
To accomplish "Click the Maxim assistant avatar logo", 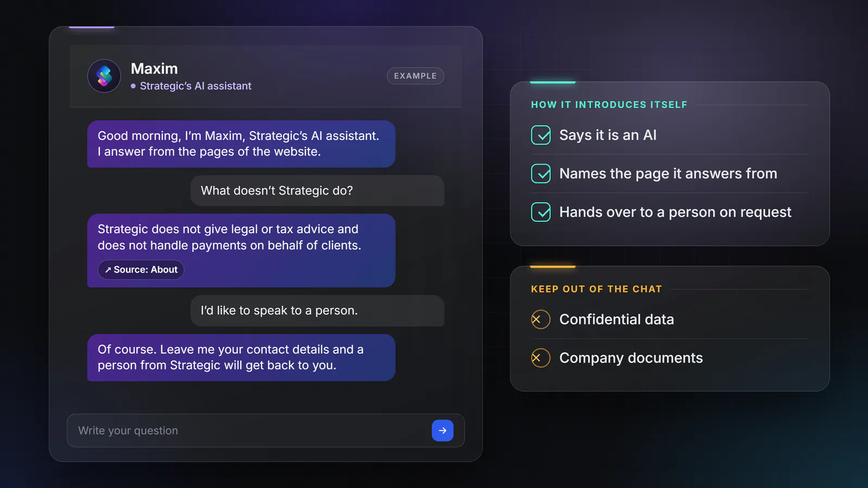I will tap(104, 76).
